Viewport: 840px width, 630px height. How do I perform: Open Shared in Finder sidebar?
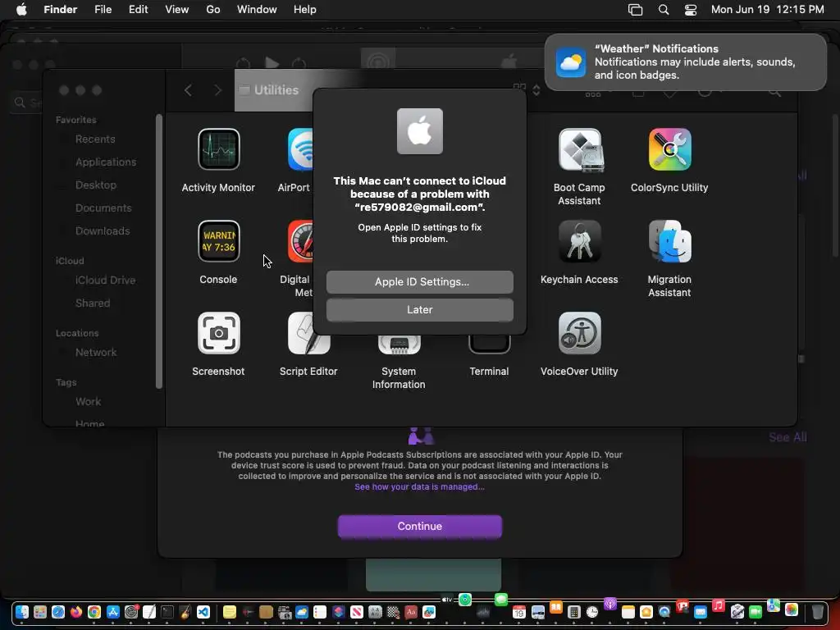[x=92, y=304]
